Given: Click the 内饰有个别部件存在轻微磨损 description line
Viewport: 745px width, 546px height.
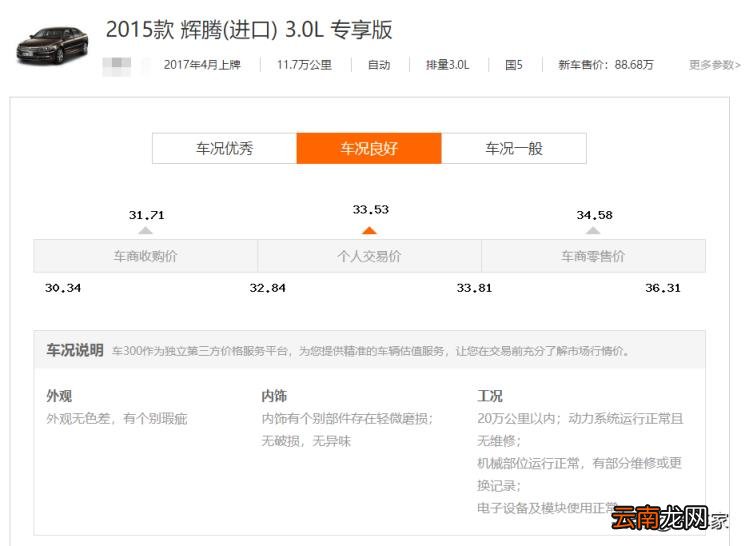Looking at the screenshot, I should tap(347, 419).
